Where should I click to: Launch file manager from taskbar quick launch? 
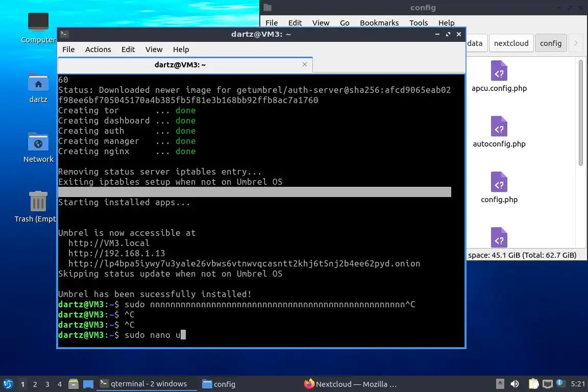coord(73,384)
